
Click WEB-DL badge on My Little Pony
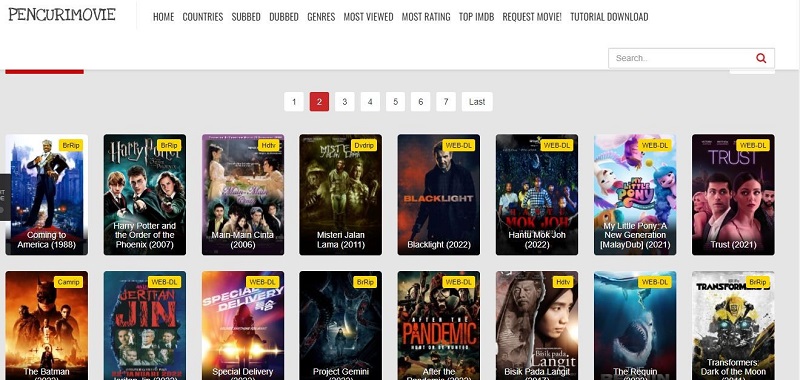coord(654,145)
